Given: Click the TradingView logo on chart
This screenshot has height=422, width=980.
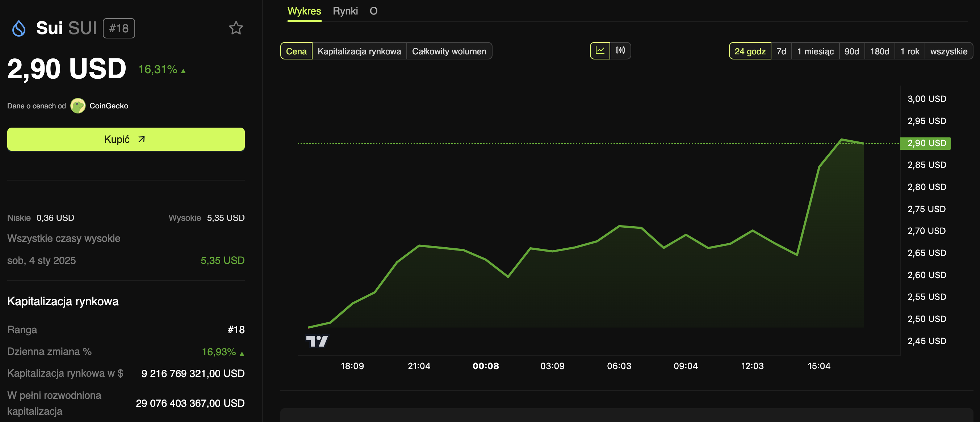Looking at the screenshot, I should tap(317, 341).
